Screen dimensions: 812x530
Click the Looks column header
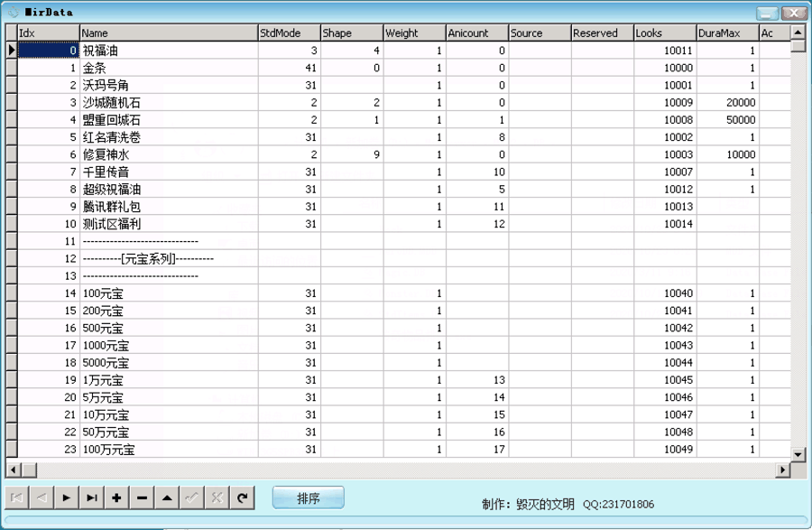tap(663, 33)
